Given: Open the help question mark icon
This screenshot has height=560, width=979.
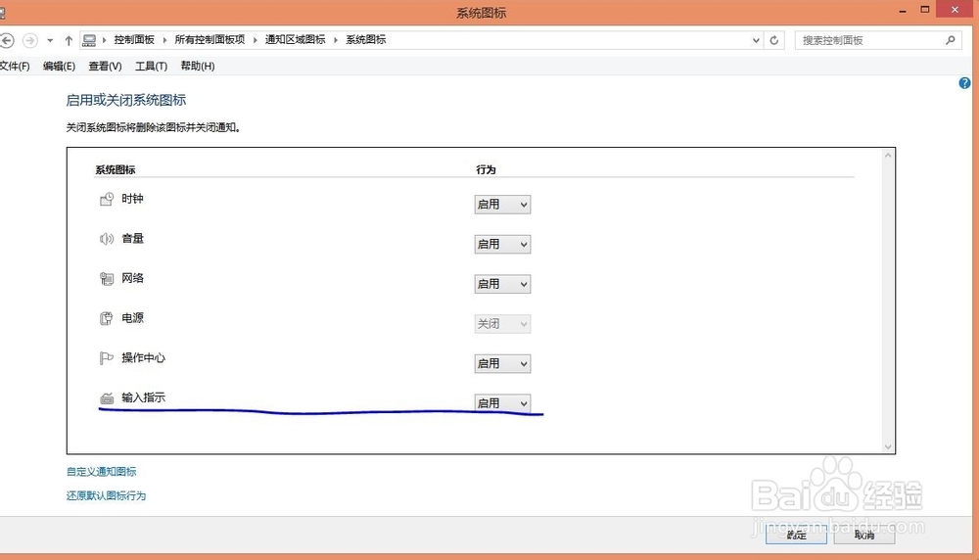Looking at the screenshot, I should [x=964, y=83].
